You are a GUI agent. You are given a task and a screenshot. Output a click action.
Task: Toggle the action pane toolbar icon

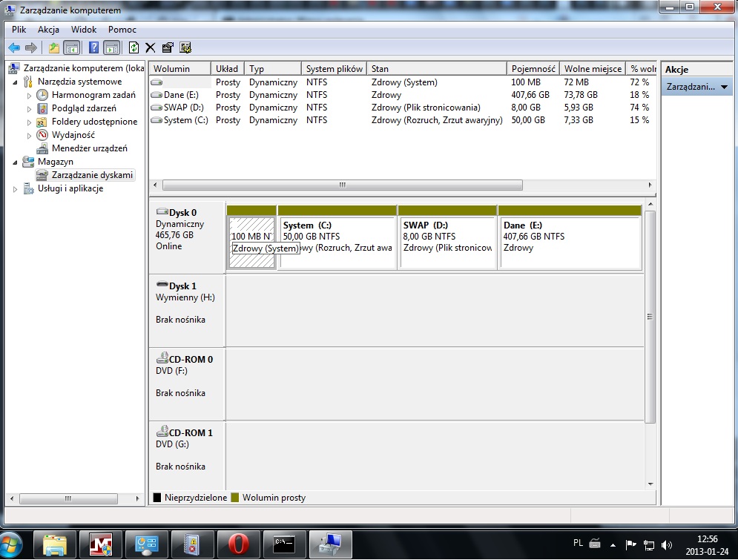coord(112,47)
